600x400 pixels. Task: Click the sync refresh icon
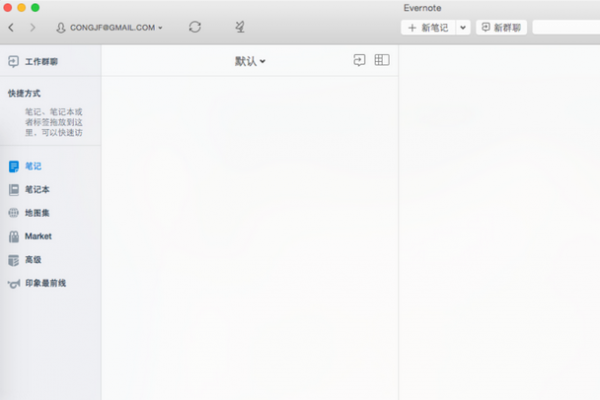(195, 27)
